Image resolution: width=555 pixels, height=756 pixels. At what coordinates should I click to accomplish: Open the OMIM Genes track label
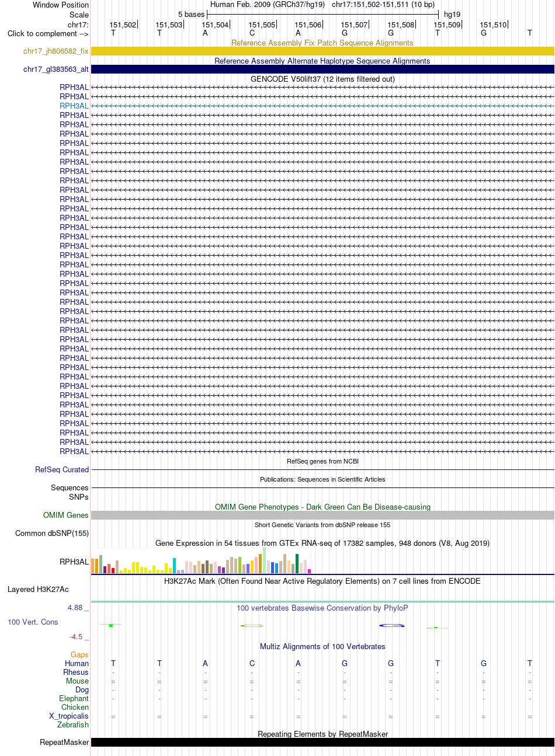[66, 515]
